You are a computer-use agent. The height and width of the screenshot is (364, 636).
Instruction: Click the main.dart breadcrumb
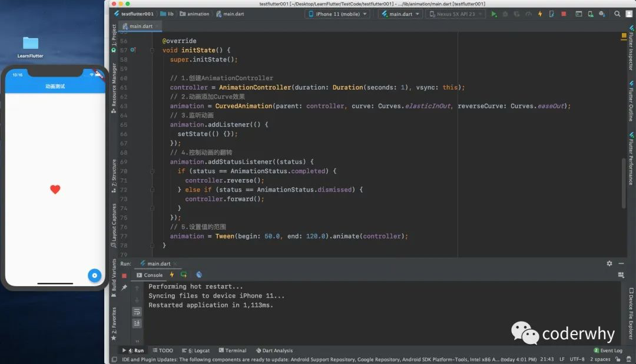[x=230, y=14]
